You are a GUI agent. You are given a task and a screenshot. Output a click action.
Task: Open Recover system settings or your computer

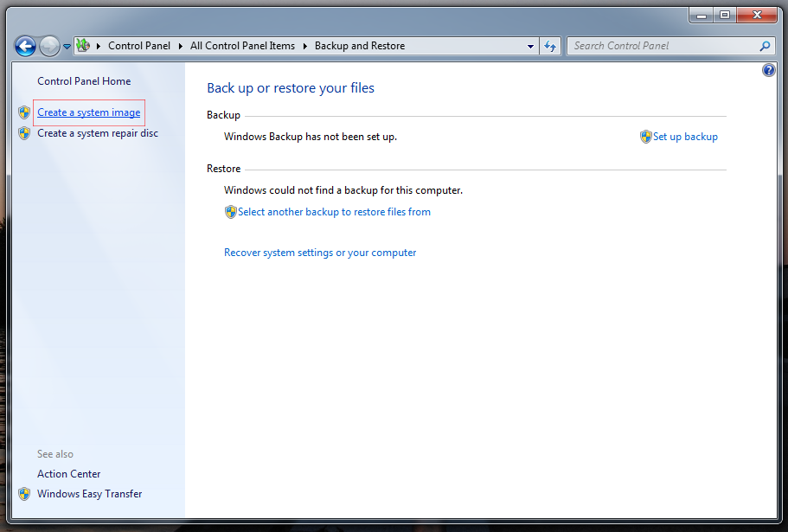click(320, 253)
